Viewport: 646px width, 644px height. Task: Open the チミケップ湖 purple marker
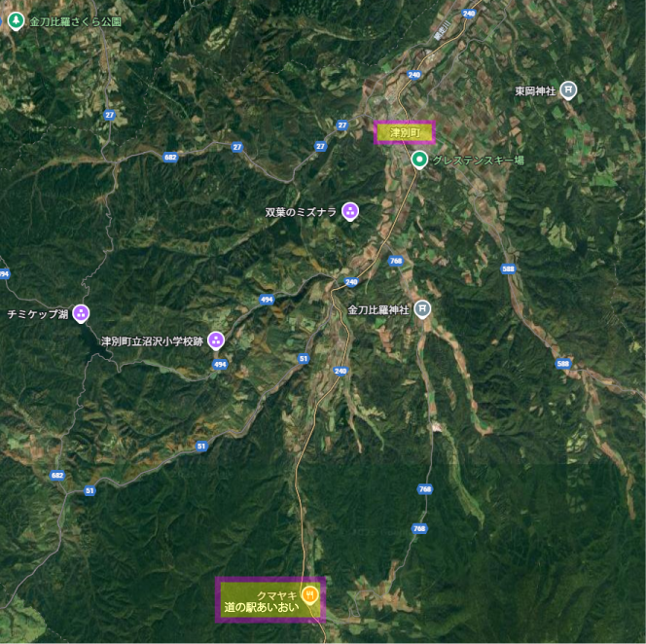click(81, 313)
